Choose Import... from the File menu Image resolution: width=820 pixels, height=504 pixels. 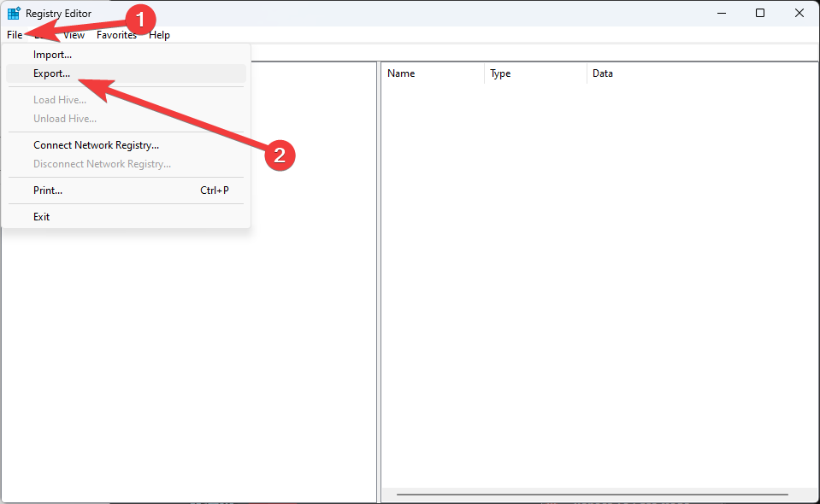click(x=52, y=55)
